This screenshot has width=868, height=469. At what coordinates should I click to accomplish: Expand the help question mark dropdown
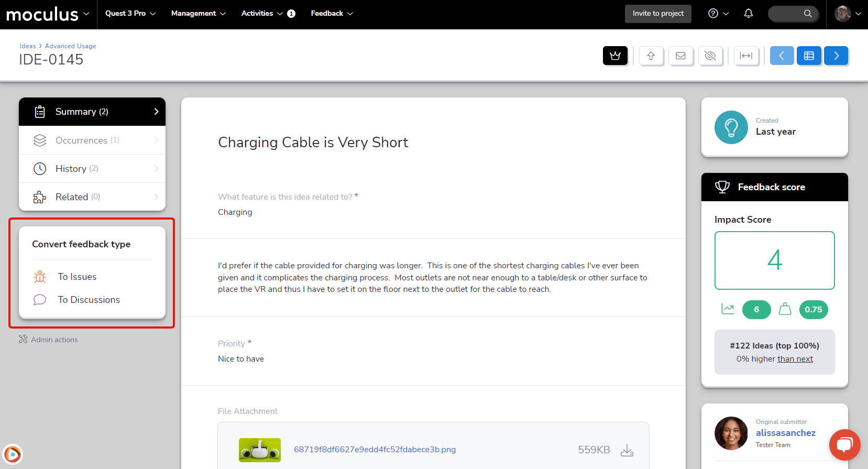coord(718,14)
